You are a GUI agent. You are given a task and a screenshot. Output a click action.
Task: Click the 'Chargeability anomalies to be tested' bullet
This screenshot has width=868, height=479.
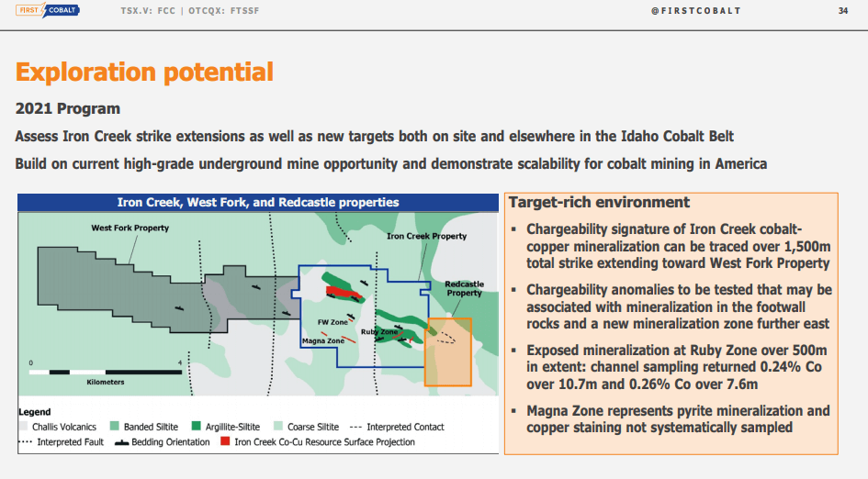click(679, 306)
